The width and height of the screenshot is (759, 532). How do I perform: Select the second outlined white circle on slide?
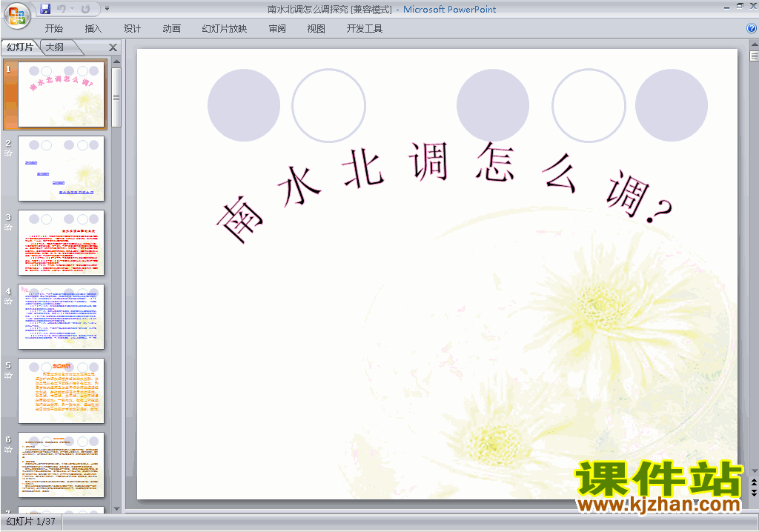[589, 105]
